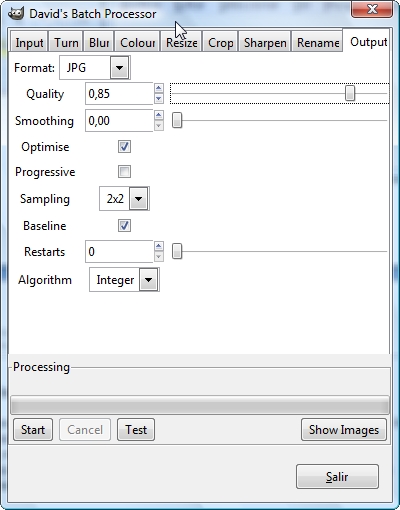Screen dimensions: 400x510
Task: Increase Restarts with the up stepper arrow
Action: click(159, 246)
